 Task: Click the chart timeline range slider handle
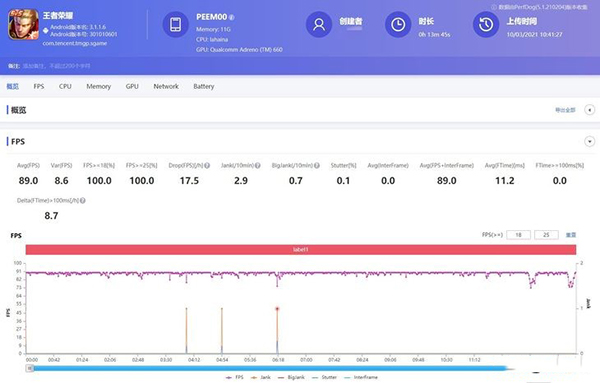tap(30, 368)
